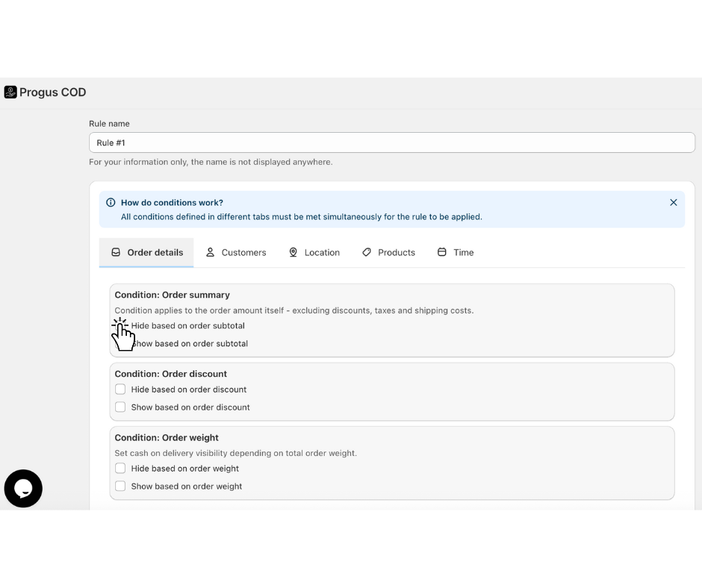Click the Rule name input field
The image size is (702, 588).
pos(392,143)
